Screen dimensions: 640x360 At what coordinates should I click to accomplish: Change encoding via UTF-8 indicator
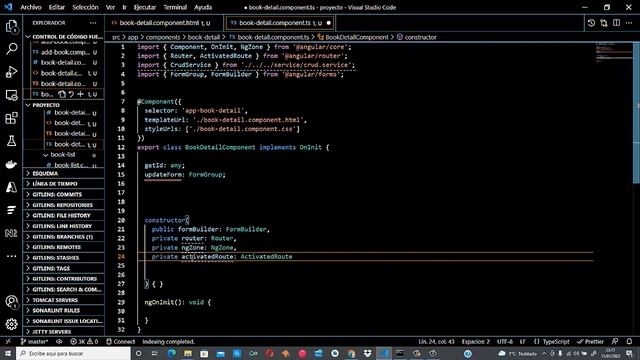[505, 342]
